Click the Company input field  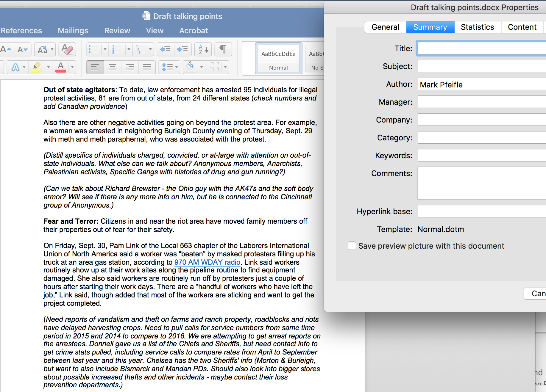click(482, 120)
